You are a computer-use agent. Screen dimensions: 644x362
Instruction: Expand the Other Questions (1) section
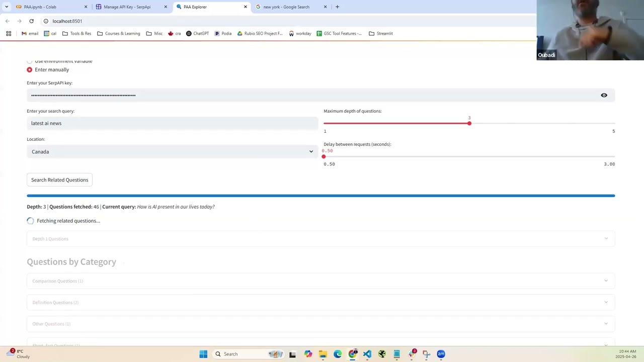[x=321, y=324]
